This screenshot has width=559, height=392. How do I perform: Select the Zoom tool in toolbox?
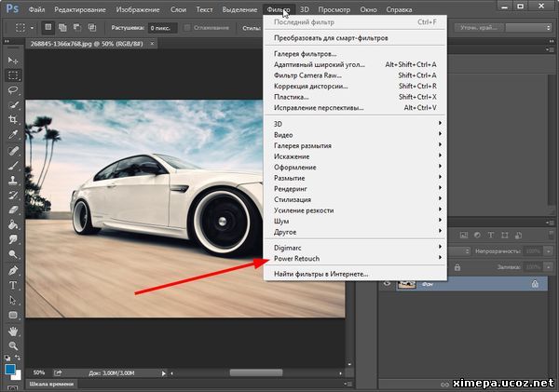point(13,345)
